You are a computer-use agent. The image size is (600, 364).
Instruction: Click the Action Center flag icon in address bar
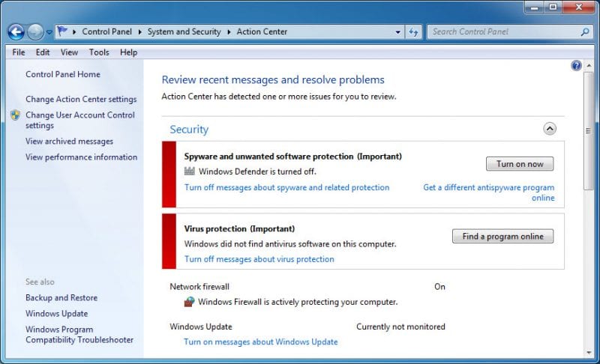(x=62, y=31)
